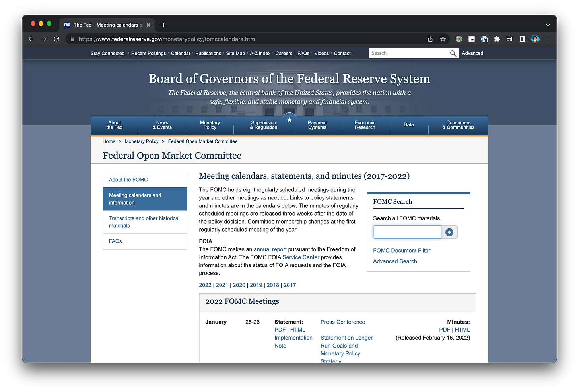Open the Monetary Policy nav menu

click(210, 125)
